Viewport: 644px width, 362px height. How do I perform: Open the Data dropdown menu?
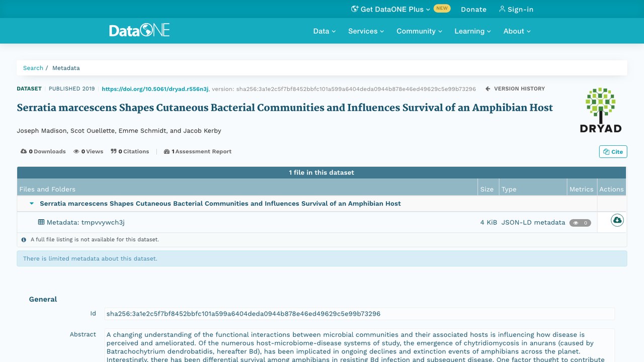[x=325, y=31]
